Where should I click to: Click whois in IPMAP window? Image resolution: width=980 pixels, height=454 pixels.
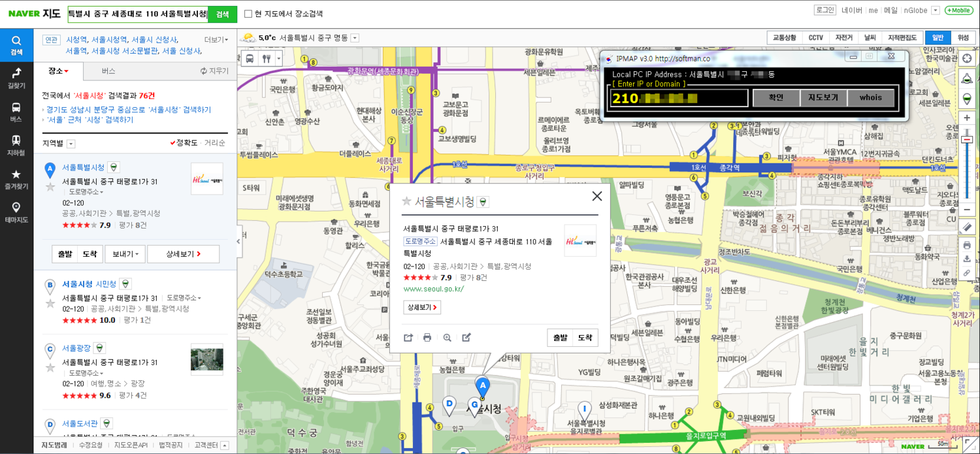point(871,97)
